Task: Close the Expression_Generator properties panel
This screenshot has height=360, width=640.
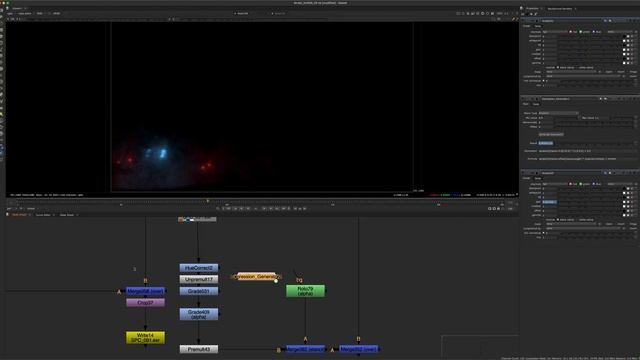Action: click(x=638, y=99)
